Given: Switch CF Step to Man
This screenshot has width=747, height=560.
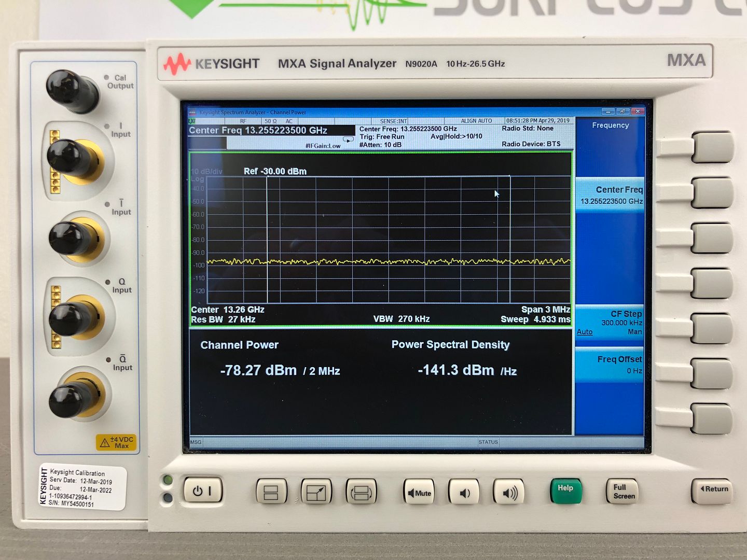Looking at the screenshot, I should pyautogui.click(x=634, y=332).
